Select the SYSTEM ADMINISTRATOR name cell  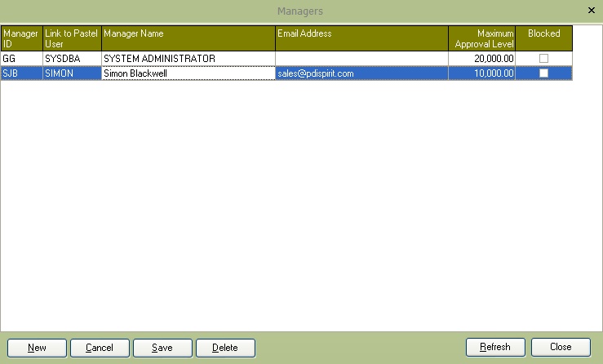(188, 59)
